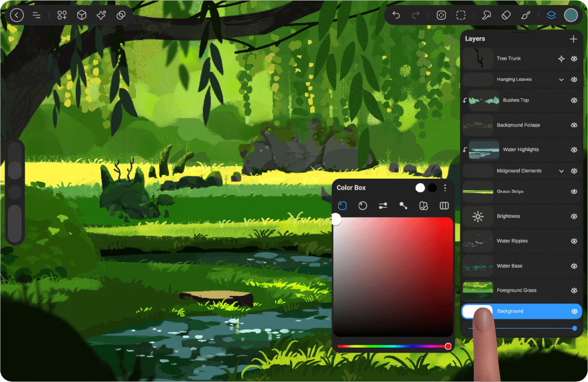Toggle visibility of Water Ripples layer

pyautogui.click(x=574, y=241)
